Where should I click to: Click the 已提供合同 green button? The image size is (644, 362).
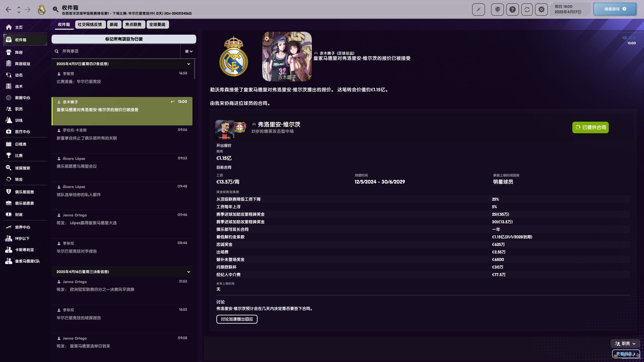point(590,127)
